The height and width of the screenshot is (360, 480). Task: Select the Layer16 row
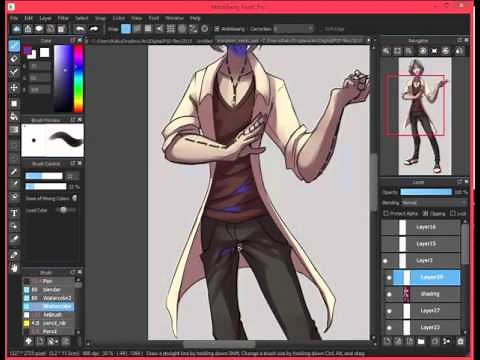[x=421, y=227]
